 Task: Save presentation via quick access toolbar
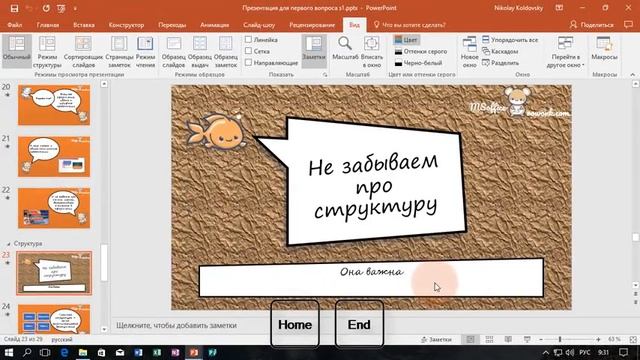coord(14,8)
